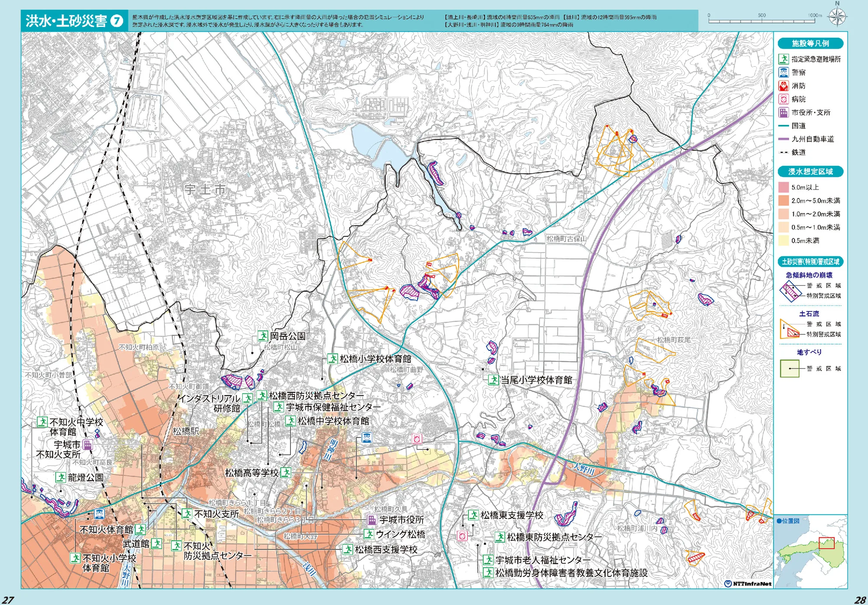
Task: Select the 施設等凡例 legend header
Action: tap(810, 43)
